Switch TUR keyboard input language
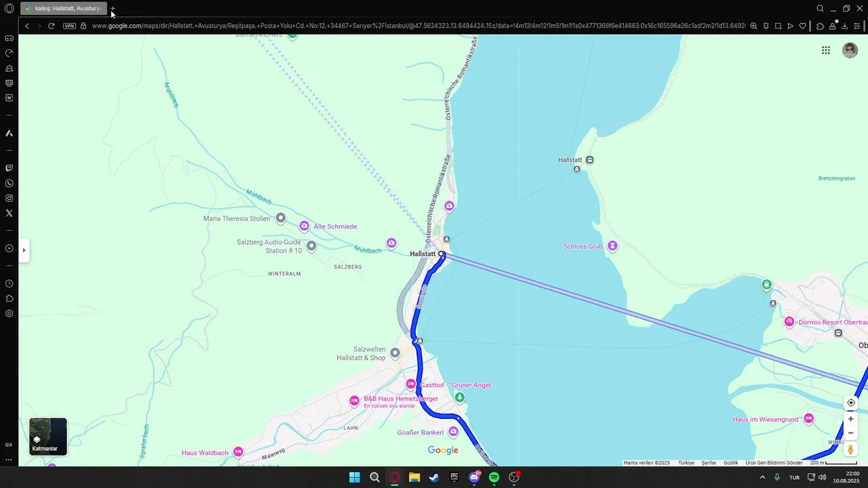This screenshot has height=488, width=868. pyautogui.click(x=794, y=477)
